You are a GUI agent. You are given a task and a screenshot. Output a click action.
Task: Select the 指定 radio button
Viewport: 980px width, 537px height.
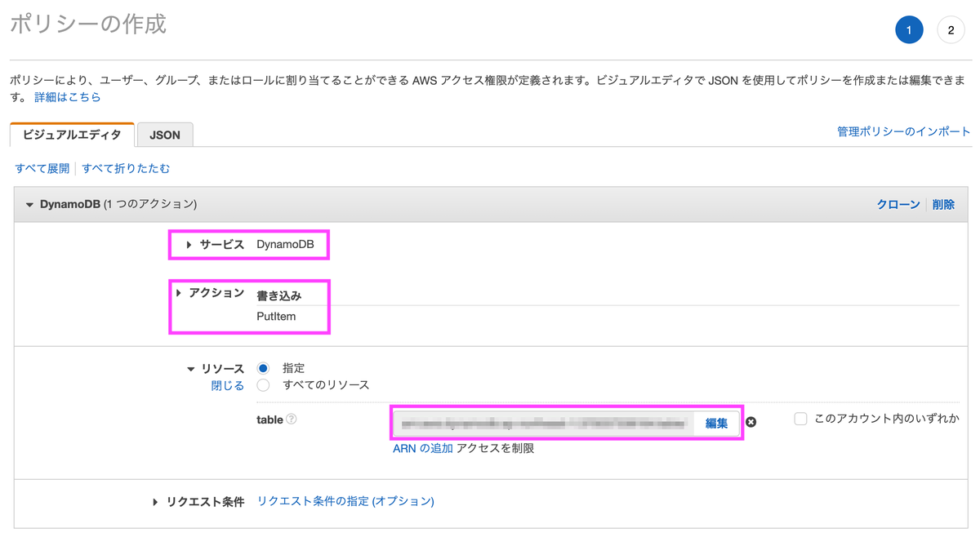[263, 367]
